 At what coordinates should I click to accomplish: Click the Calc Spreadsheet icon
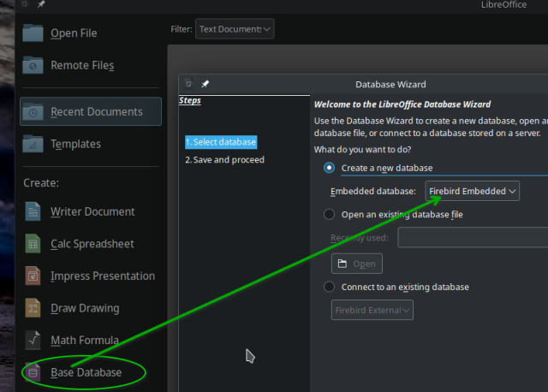click(33, 244)
